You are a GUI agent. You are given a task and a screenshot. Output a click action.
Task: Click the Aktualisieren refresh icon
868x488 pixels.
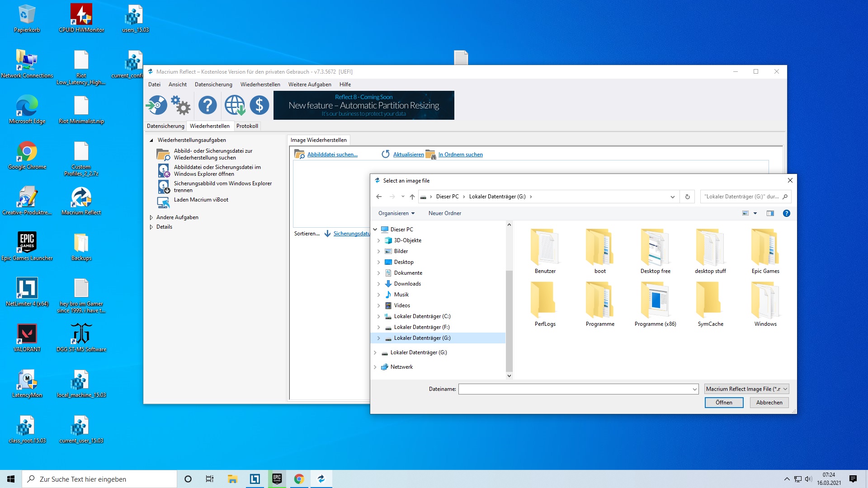(x=386, y=155)
